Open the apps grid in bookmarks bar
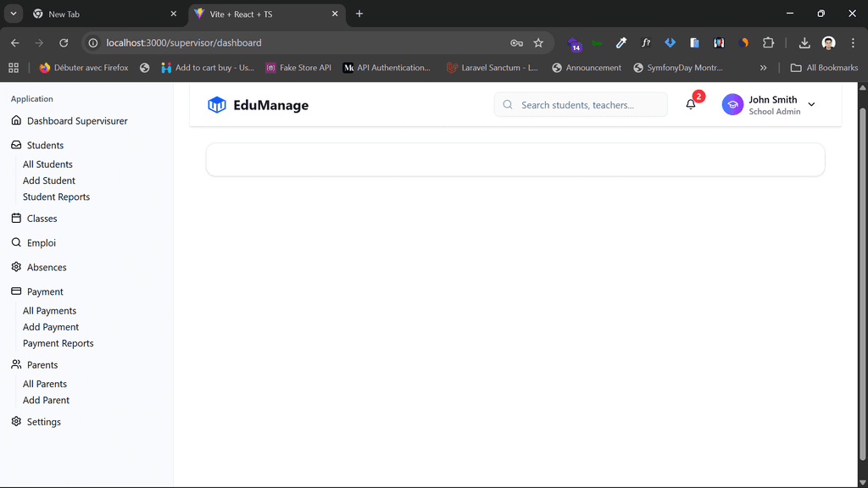 14,68
